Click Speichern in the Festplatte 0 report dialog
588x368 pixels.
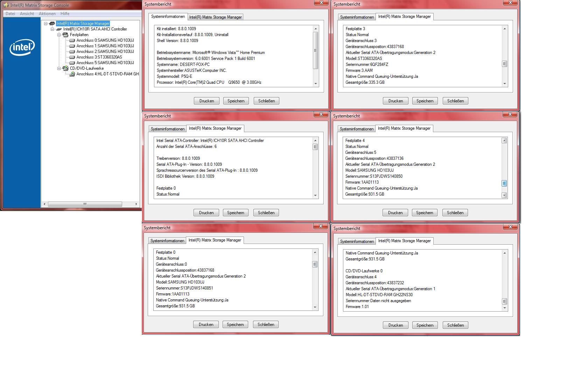[x=235, y=325]
